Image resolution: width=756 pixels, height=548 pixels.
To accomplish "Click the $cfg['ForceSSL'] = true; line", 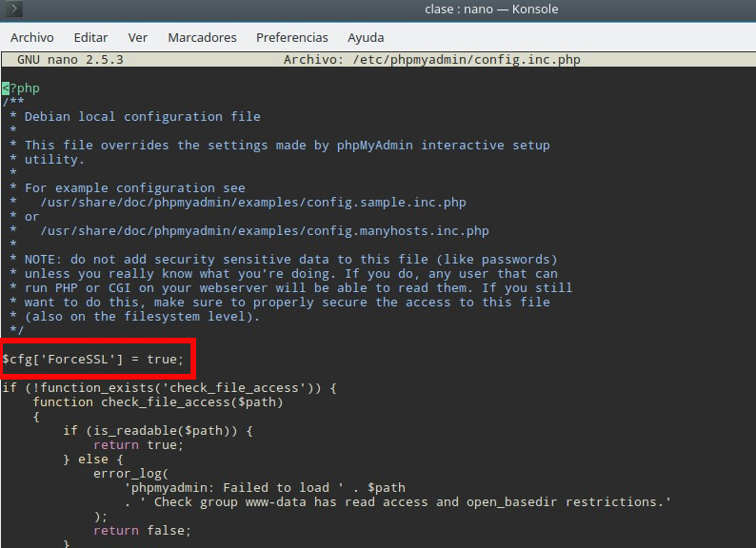I will point(93,360).
